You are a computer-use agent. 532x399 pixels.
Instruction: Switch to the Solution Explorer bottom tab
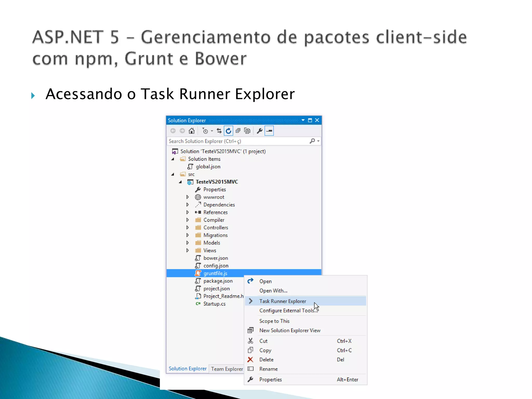[x=188, y=369]
